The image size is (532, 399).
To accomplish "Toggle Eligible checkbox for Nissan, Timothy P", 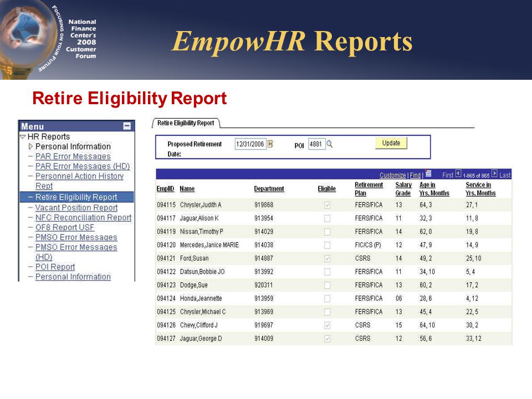I will (327, 232).
